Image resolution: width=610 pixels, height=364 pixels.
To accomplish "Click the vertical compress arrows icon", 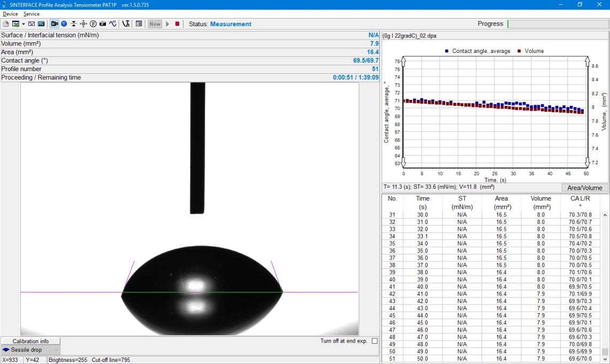I will 73,24.
